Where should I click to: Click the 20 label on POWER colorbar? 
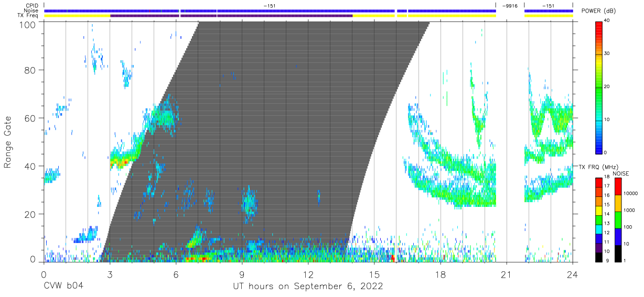(x=607, y=87)
